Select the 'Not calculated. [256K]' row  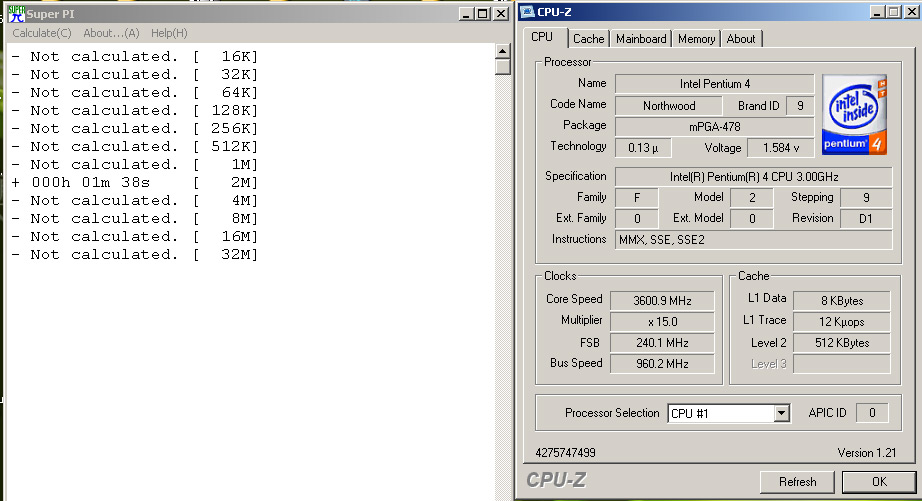(x=135, y=128)
